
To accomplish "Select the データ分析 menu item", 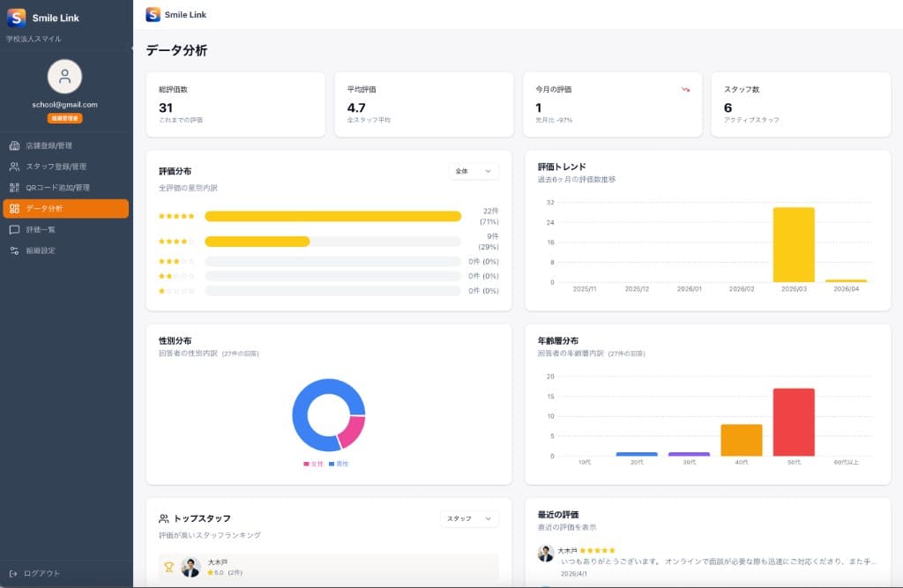I will [x=66, y=209].
